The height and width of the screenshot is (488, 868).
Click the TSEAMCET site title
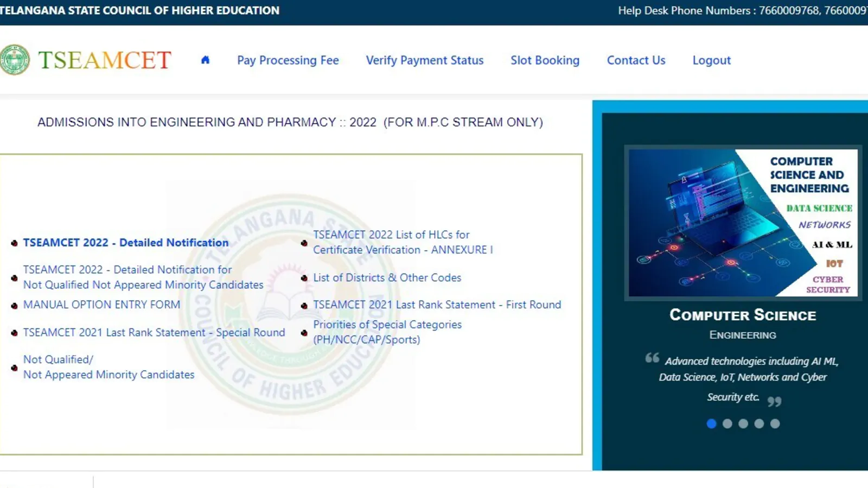click(x=105, y=60)
